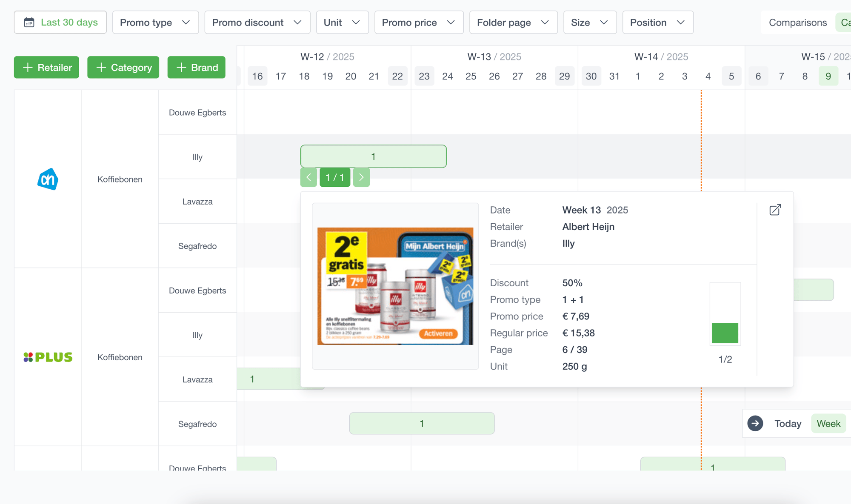Click the Today label
Screen dimensions: 851x504
[788, 424]
